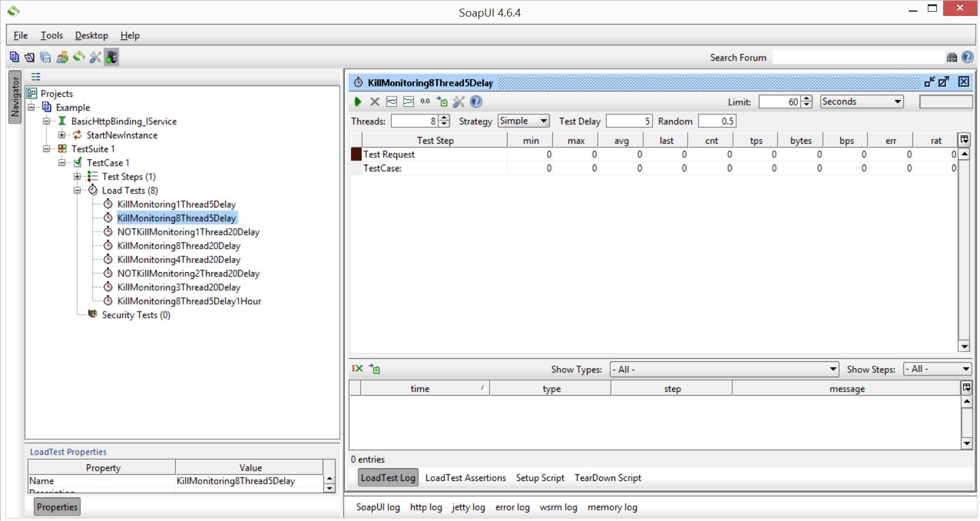Select the LoadTest Log tab
This screenshot has width=980, height=521.
[388, 478]
